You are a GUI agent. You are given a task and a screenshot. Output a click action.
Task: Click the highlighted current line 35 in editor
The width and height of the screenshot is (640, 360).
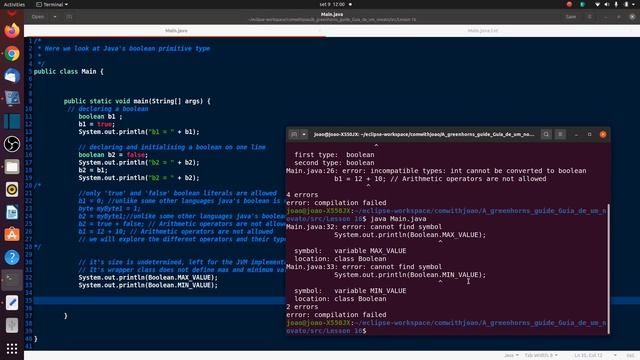coord(159,300)
